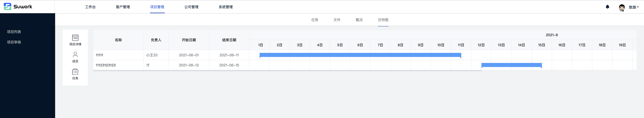Click the Gantt bar for 11123123123
Screen dimensions: 644x118
pos(511,65)
